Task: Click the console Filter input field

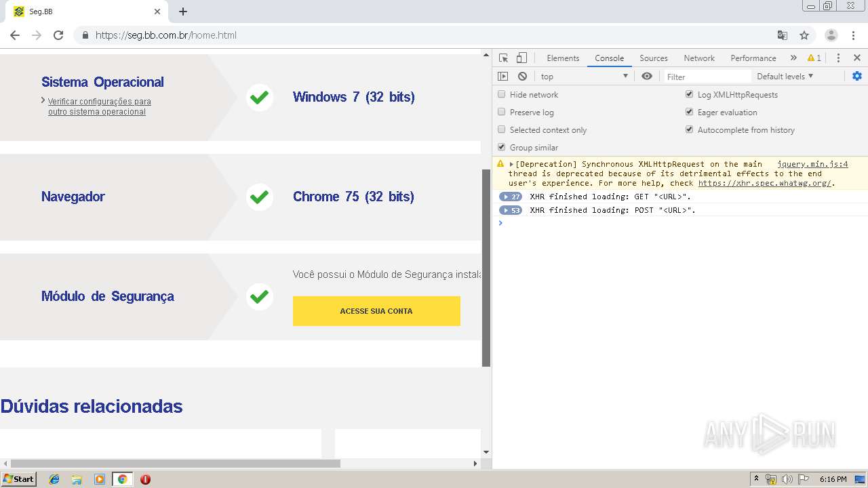Action: tap(707, 77)
